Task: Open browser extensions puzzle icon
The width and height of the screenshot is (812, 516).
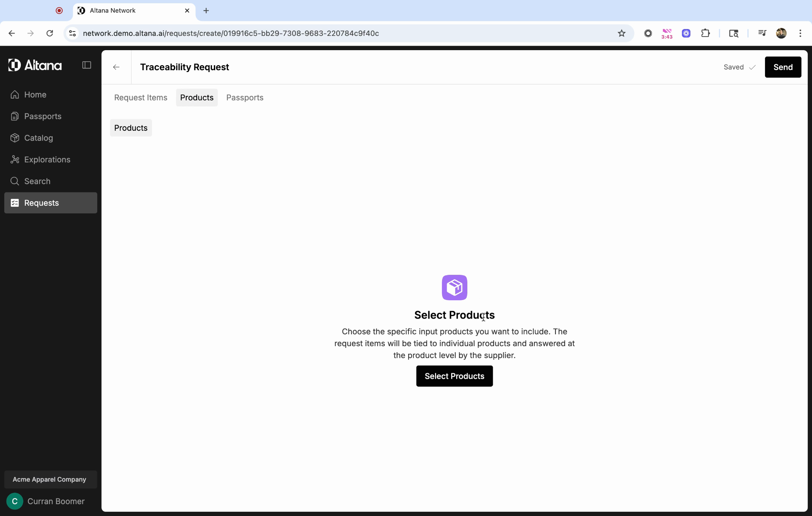Action: tap(705, 33)
